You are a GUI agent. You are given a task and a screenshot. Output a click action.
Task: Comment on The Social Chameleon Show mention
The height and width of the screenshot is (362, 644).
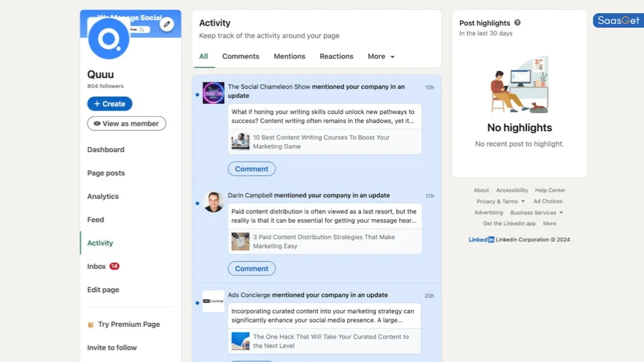(x=252, y=169)
